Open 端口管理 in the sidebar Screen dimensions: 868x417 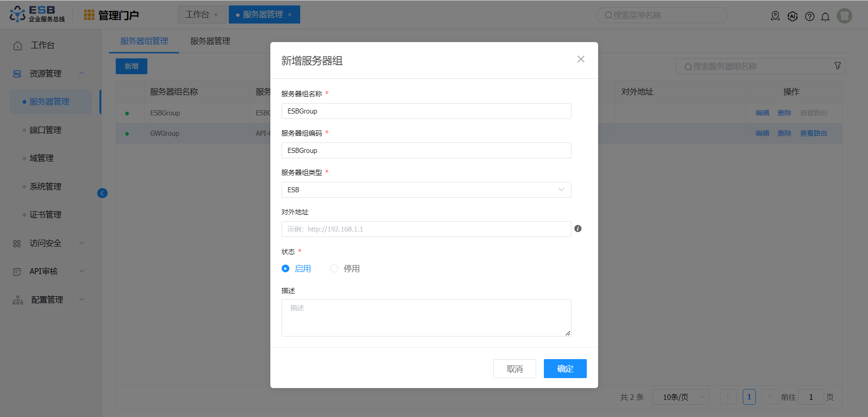(45, 130)
